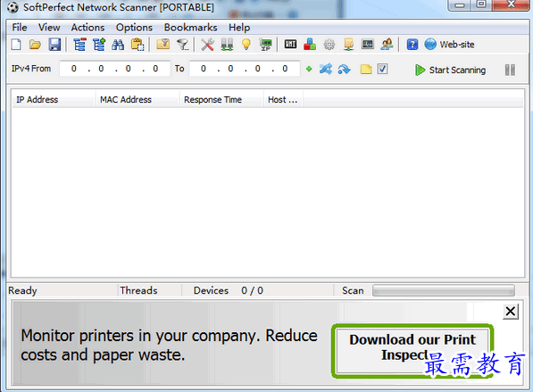Click the Collapse all tree icon
Viewport: 533px width, 392px height.
pos(79,45)
